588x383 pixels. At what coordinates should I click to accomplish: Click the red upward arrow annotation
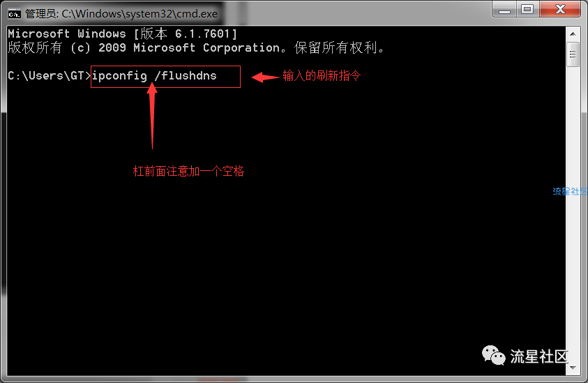point(152,115)
